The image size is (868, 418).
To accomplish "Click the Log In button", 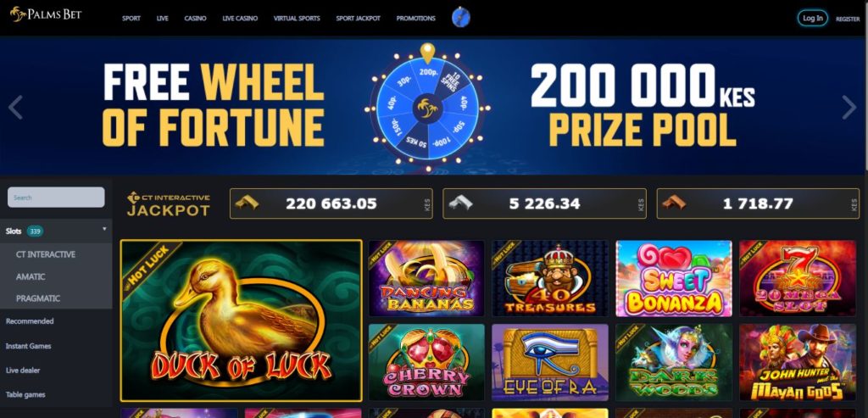I will pyautogui.click(x=813, y=19).
